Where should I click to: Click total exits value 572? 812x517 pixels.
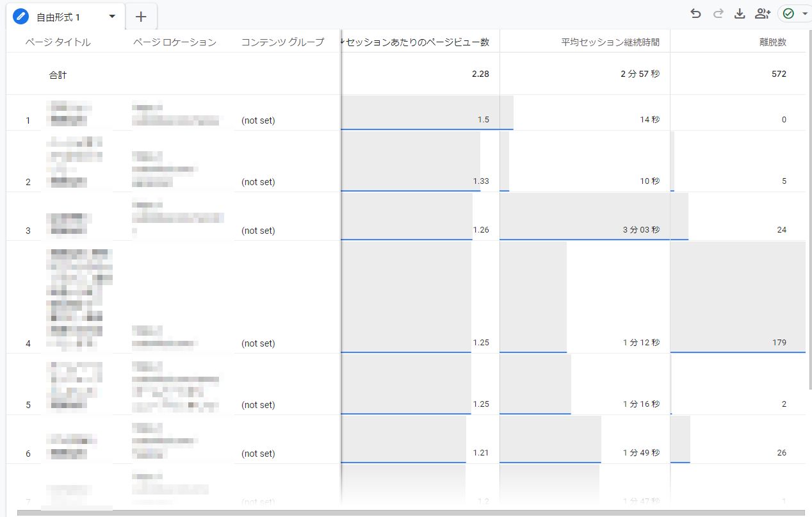(x=779, y=74)
